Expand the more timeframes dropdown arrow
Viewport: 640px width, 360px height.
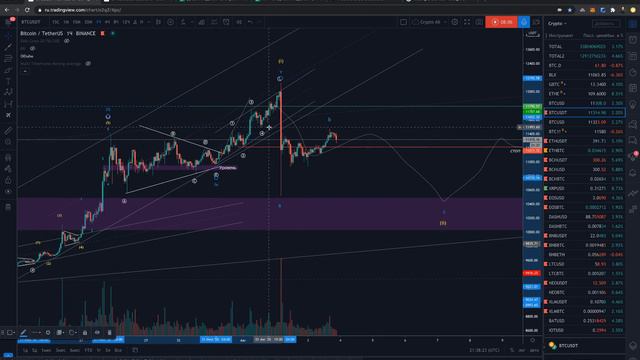click(149, 22)
